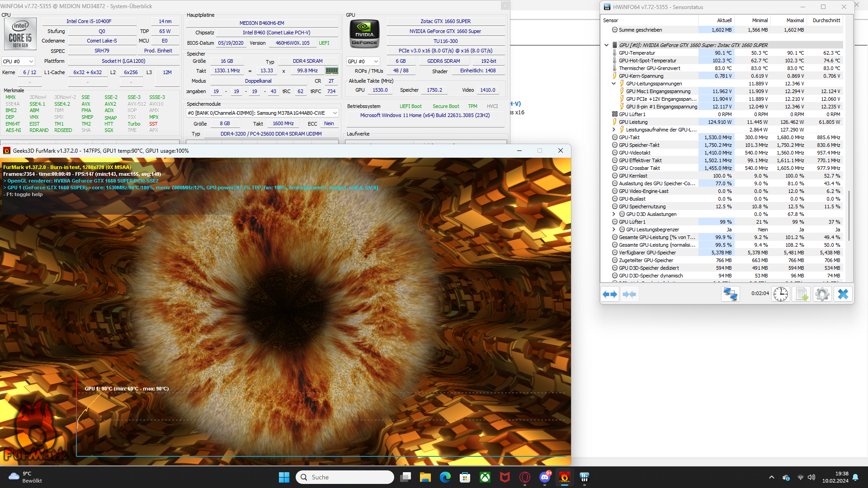Open sensor settings gear icon
Image resolution: width=868 pixels, height=488 pixels.
(x=822, y=294)
